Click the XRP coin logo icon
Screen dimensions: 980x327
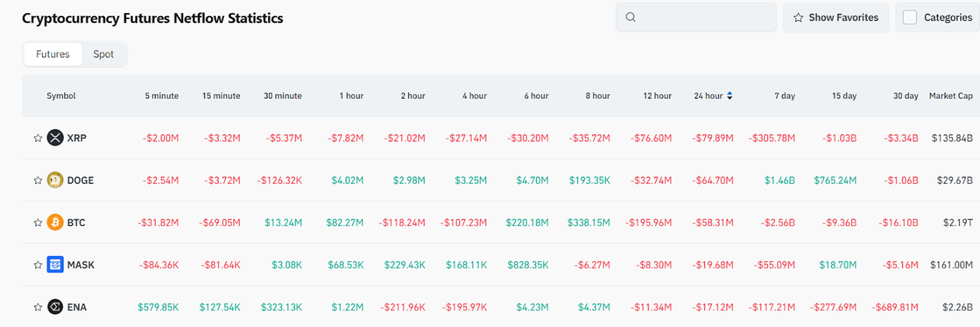click(55, 138)
